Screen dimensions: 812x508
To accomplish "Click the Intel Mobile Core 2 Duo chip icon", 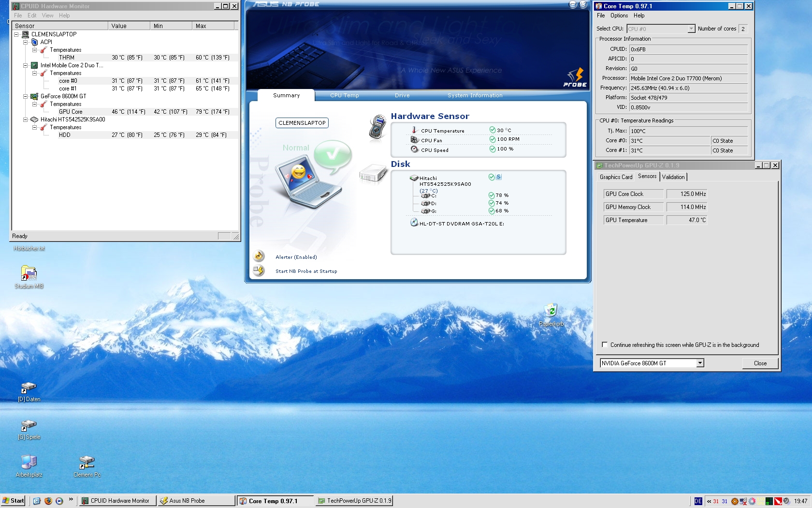I will pyautogui.click(x=34, y=65).
